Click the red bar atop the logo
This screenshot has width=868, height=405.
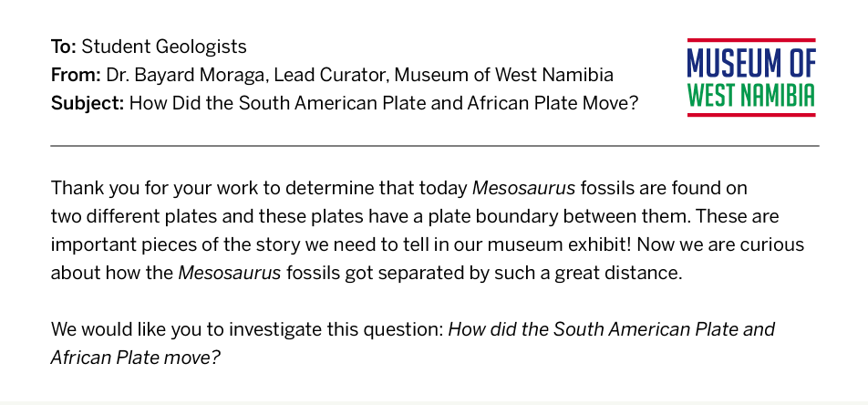[751, 40]
